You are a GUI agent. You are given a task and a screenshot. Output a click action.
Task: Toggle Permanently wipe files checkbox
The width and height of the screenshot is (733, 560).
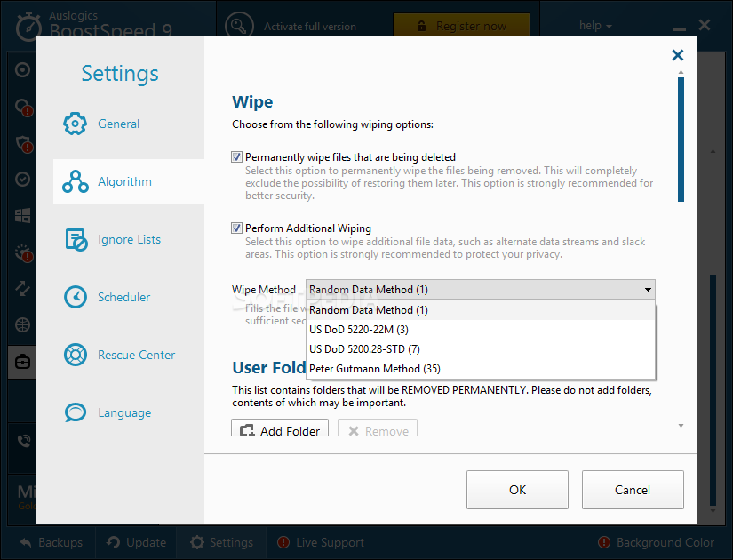point(236,156)
